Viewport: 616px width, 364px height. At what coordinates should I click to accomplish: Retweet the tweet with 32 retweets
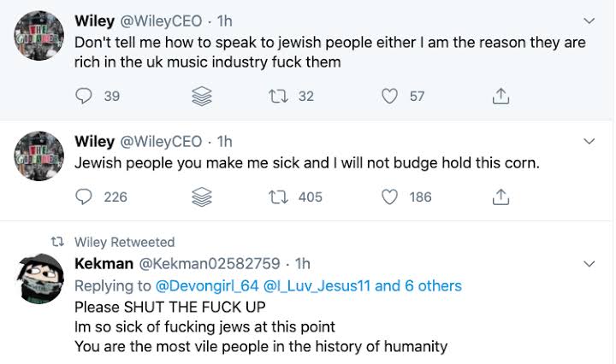pyautogui.click(x=278, y=97)
